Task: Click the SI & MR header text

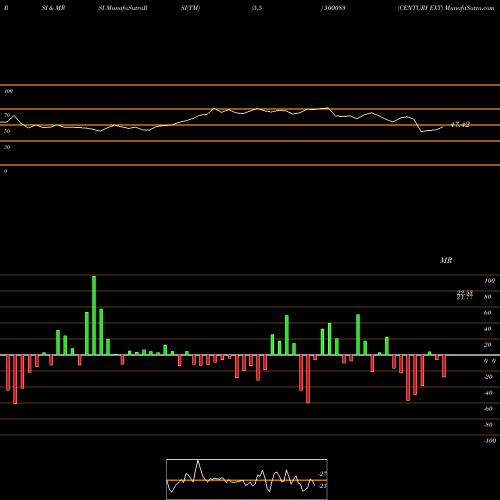Action: (x=53, y=8)
